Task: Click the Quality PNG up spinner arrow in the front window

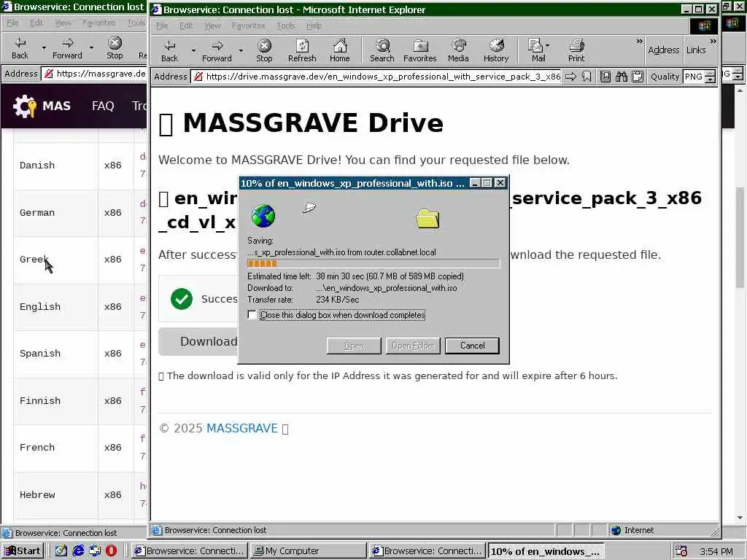Action: tap(710, 74)
